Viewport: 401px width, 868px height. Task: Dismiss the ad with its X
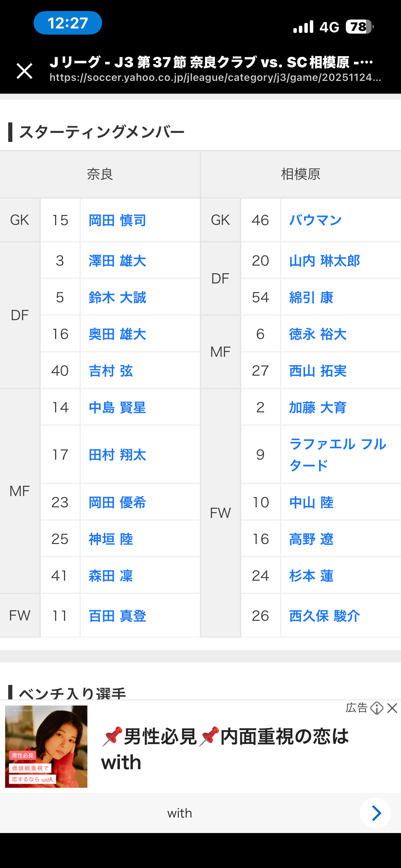pos(392,708)
